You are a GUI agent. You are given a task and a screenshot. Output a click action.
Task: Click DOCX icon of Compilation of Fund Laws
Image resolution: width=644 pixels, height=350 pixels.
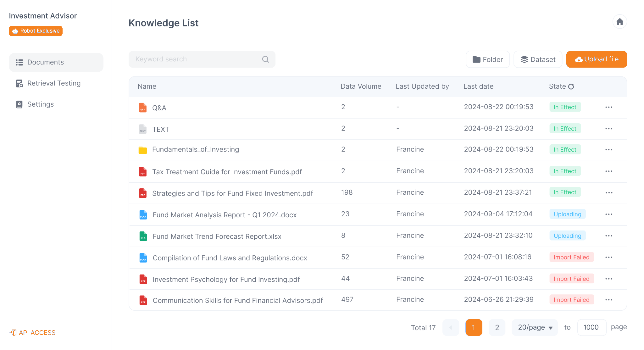(143, 258)
